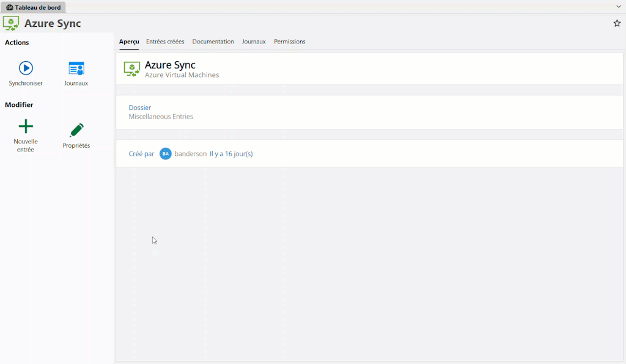Screen dimensions: 626x364
Task: Open Propriétés using the pencil icon
Action: click(76, 128)
